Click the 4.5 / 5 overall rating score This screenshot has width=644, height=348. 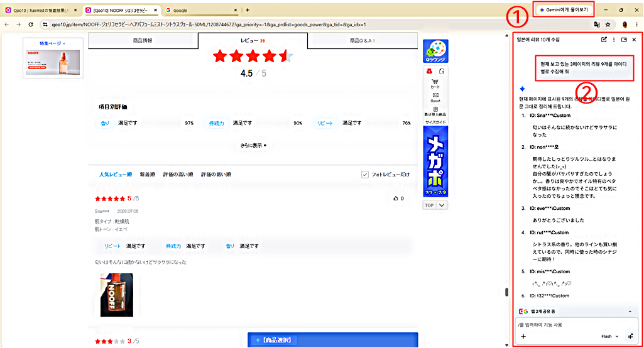(x=253, y=73)
